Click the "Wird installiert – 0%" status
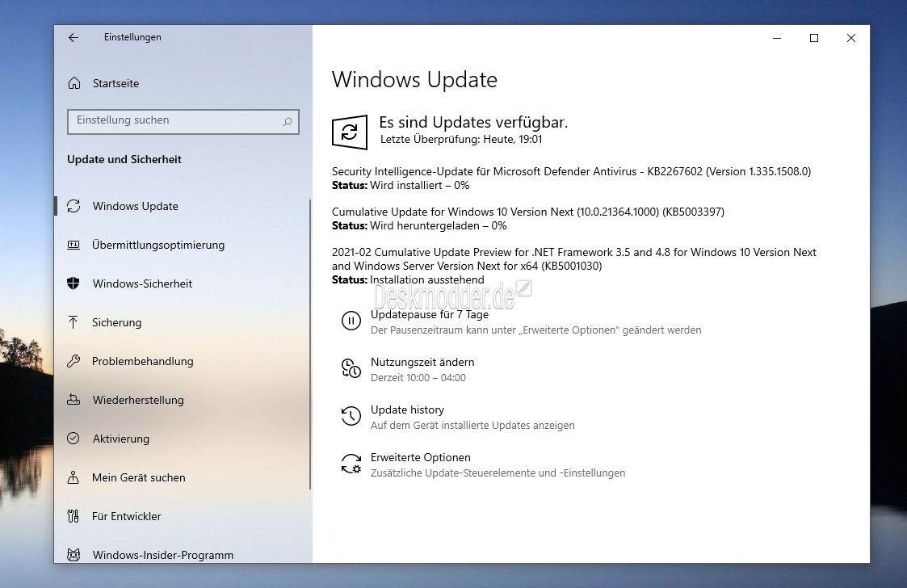The image size is (907, 588). click(419, 185)
